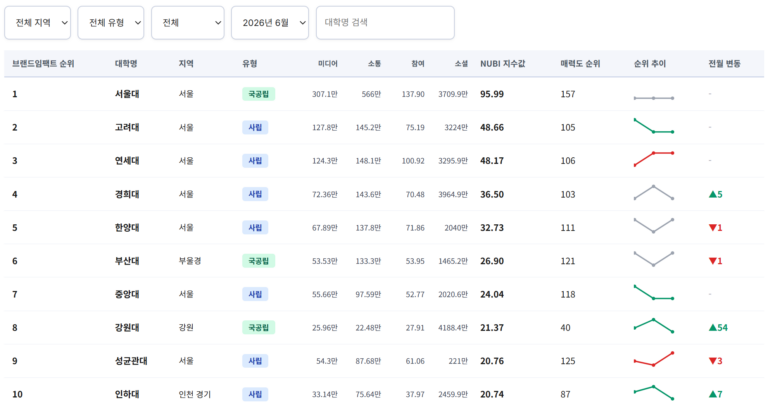768x406 pixels.
Task: Open the 전체 지역 region dropdown
Action: (38, 23)
